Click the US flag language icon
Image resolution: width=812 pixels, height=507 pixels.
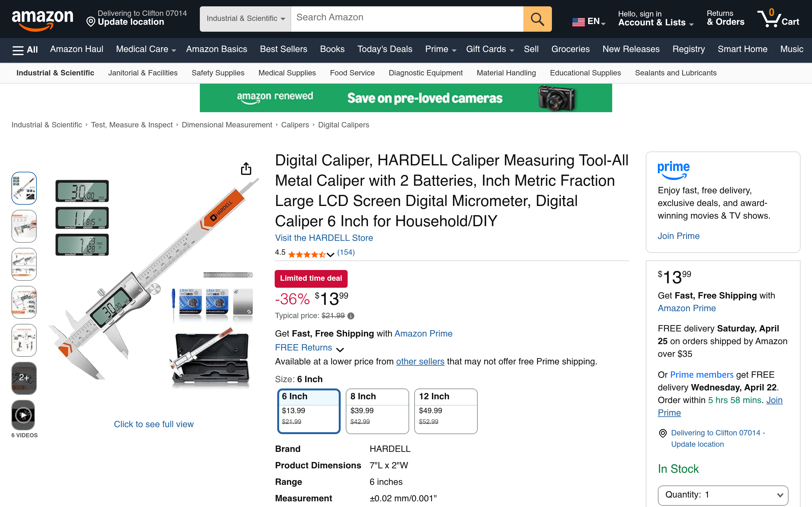pos(578,22)
